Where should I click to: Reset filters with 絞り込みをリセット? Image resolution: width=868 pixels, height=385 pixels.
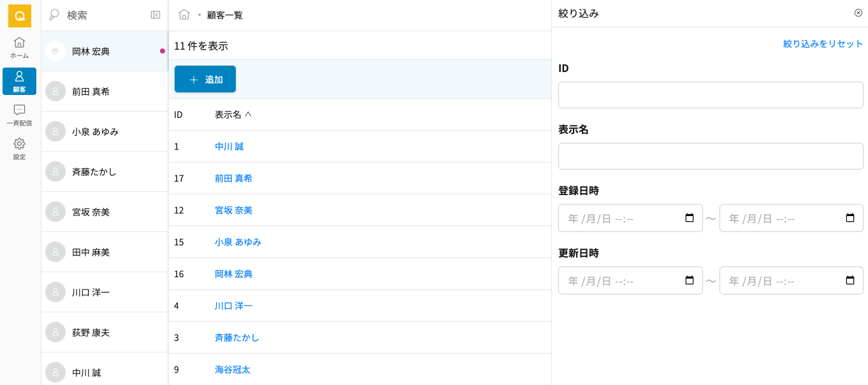823,44
